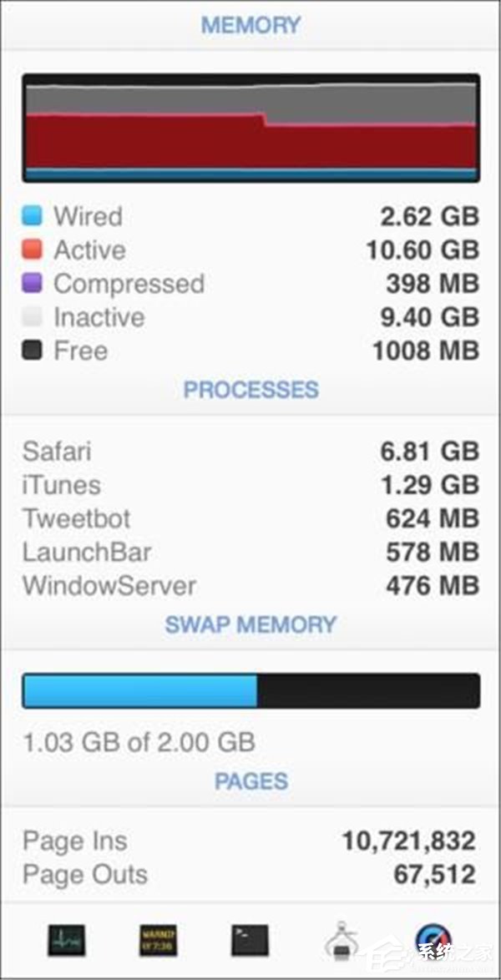Click the SWAP MEMORY section header
Viewport: 501px width, 980px height.
(250, 624)
